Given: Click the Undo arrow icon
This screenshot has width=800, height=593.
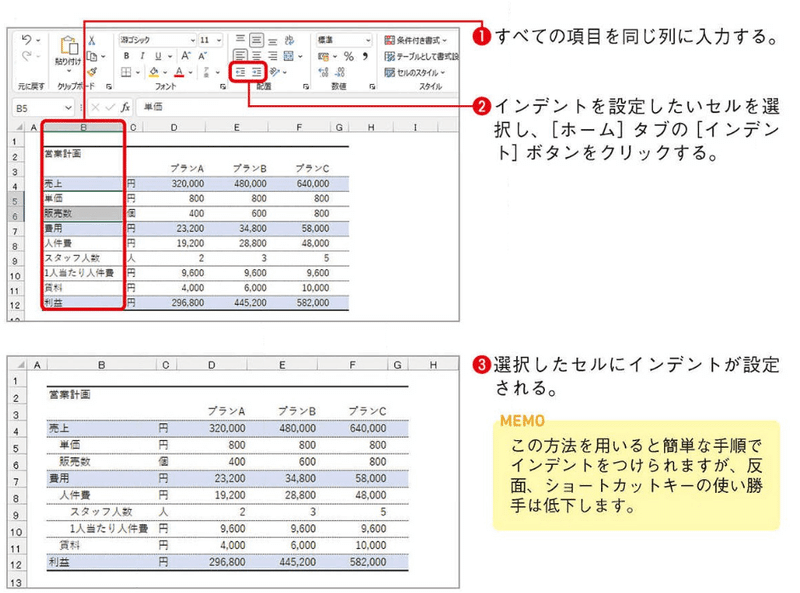Looking at the screenshot, I should pos(27,39).
